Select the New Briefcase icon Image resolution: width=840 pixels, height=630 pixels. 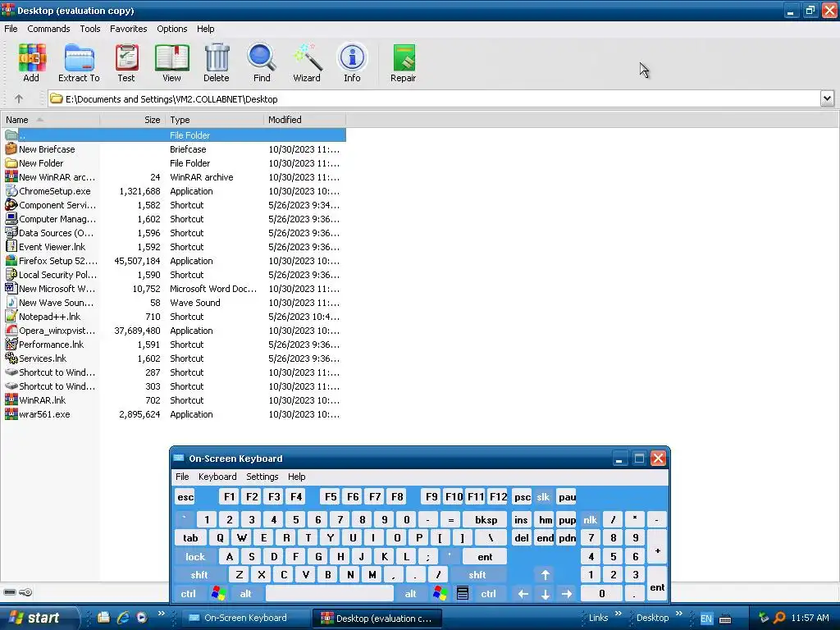coord(11,149)
